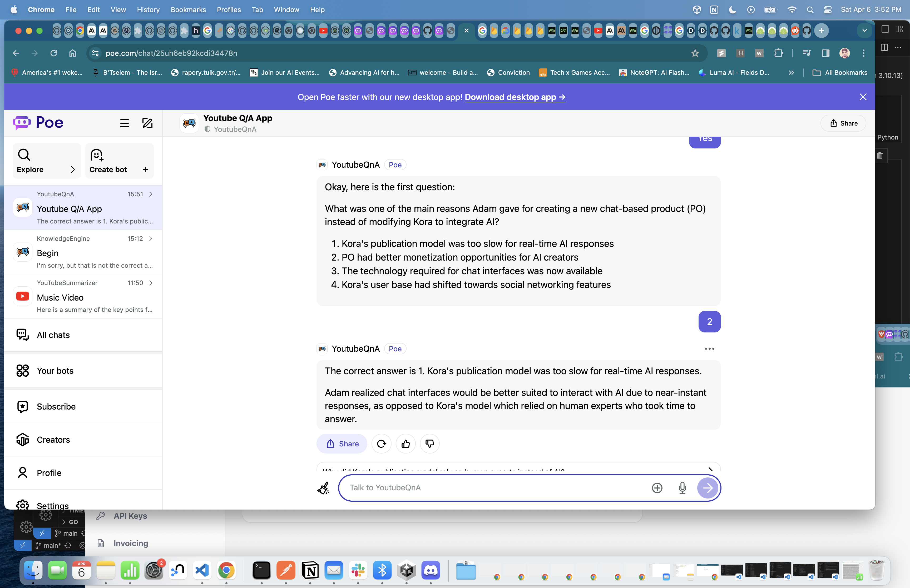Viewport: 910px width, 588px height.
Task: Open Chrome tab search dropdown arrow
Action: pyautogui.click(x=864, y=31)
